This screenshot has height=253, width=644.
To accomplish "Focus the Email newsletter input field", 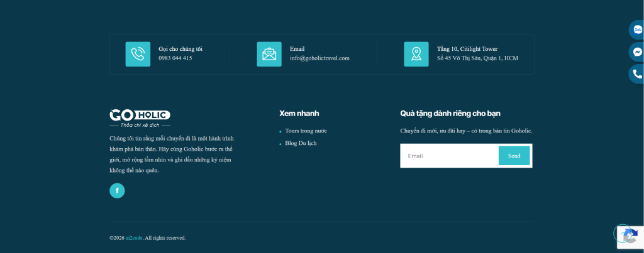I will click(449, 156).
